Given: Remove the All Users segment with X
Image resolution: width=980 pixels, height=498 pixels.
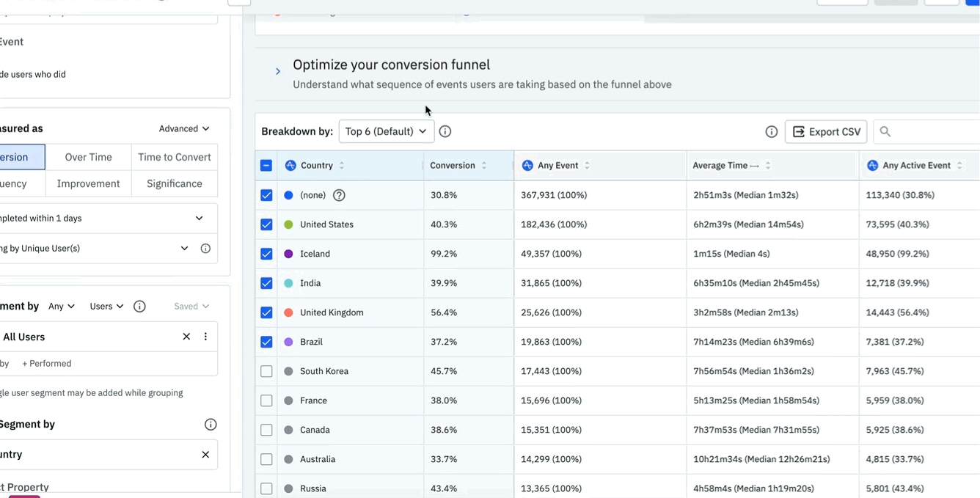Looking at the screenshot, I should pyautogui.click(x=186, y=337).
